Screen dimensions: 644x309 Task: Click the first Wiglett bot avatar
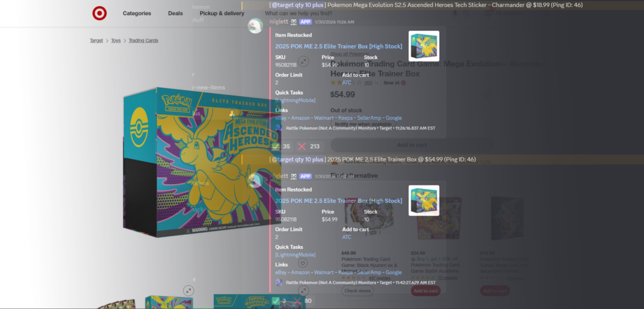[255, 26]
